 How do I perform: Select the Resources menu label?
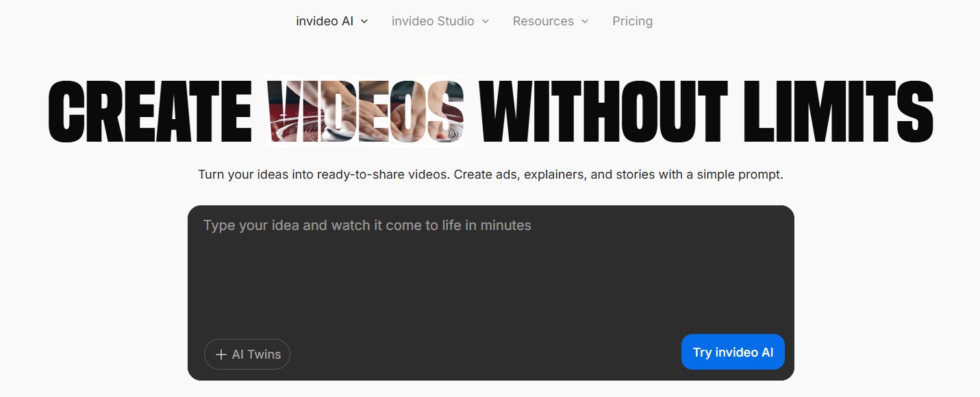[543, 21]
